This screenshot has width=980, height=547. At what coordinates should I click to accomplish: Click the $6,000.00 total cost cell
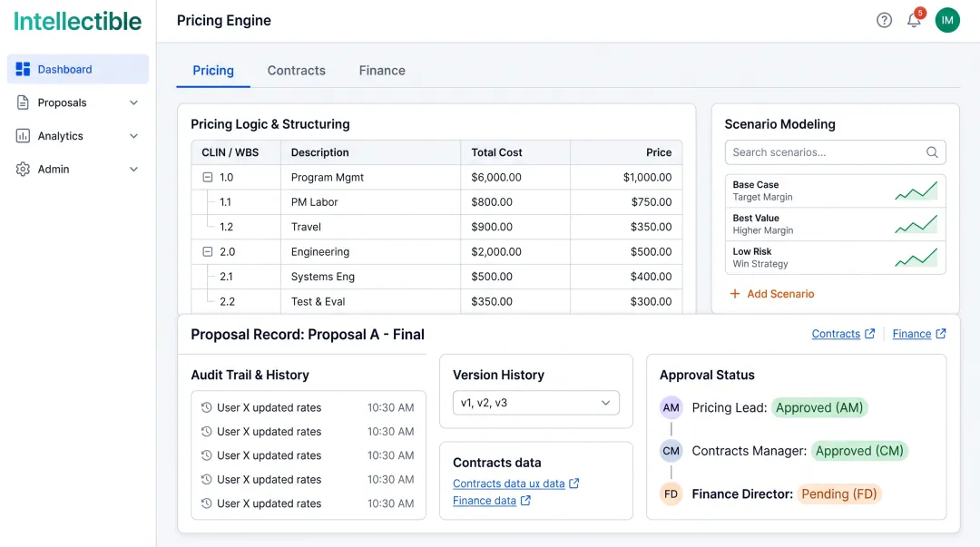coord(515,178)
